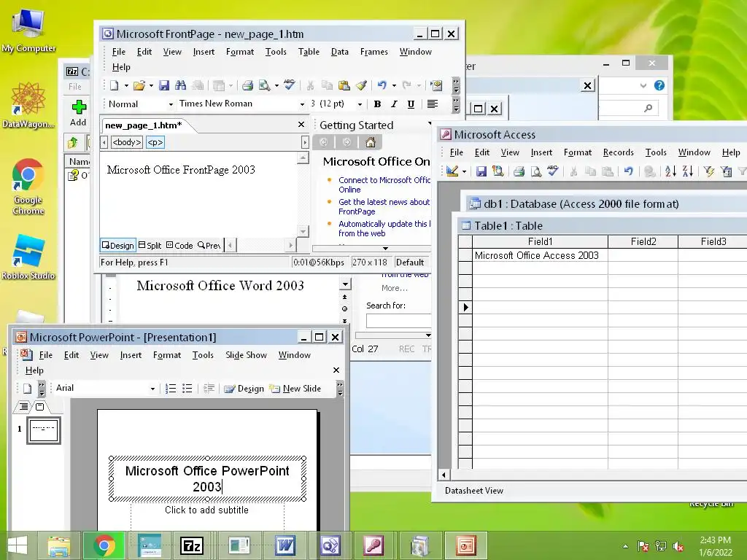747x560 pixels.
Task: Click Spelling check icon in FrontPage toolbar
Action: (289, 85)
